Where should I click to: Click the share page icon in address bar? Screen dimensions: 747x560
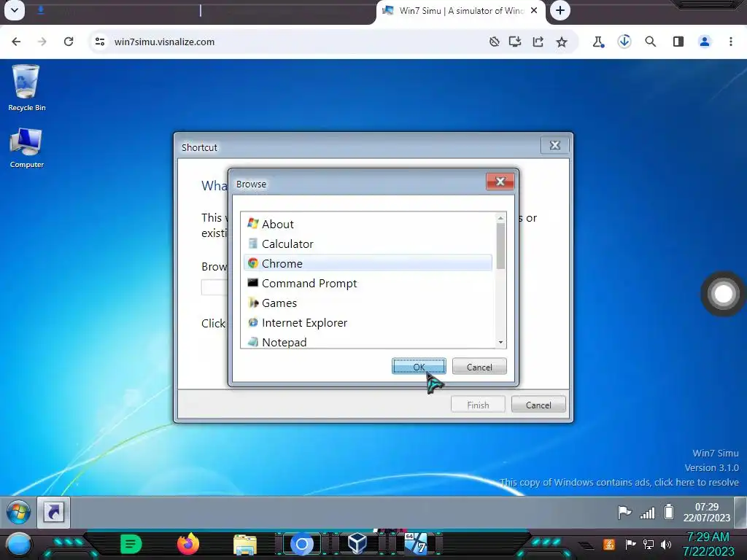click(x=538, y=42)
